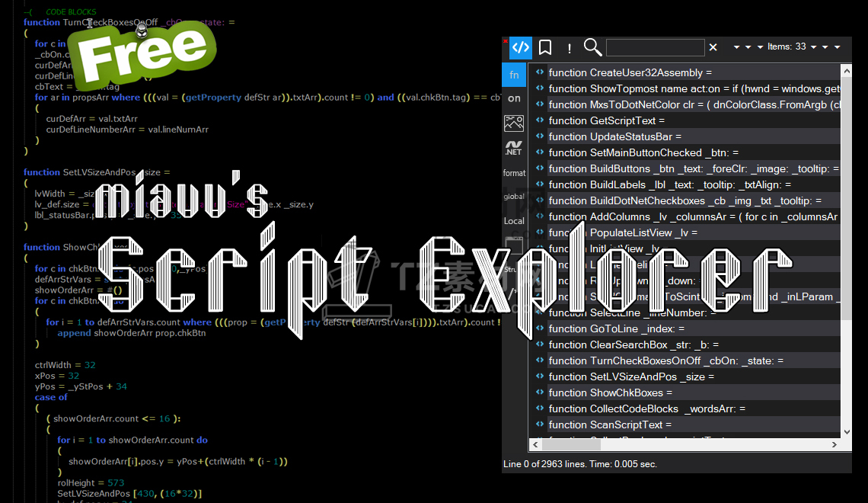Click icon beside GetScriptText function row
Screen dimensions: 868x503
pos(540,120)
